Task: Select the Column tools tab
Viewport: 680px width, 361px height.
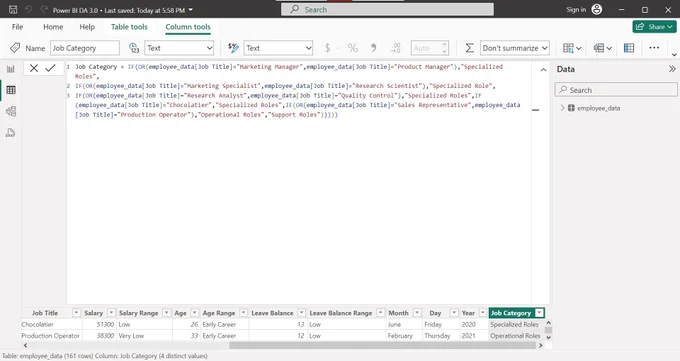Action: click(188, 27)
